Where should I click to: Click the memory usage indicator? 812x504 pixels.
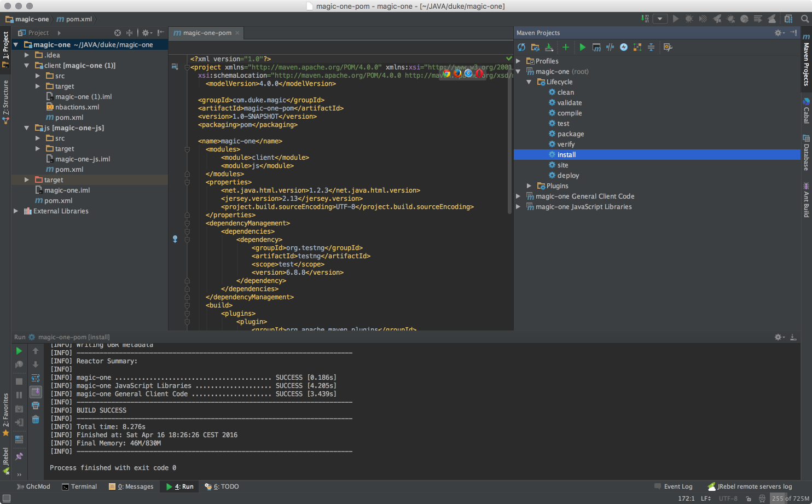click(790, 499)
